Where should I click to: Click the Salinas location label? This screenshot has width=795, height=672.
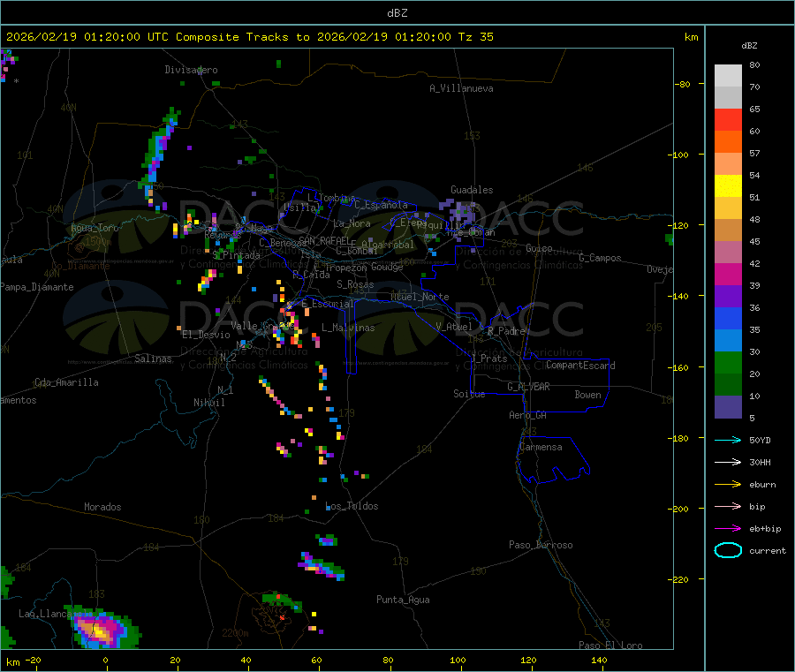click(153, 359)
